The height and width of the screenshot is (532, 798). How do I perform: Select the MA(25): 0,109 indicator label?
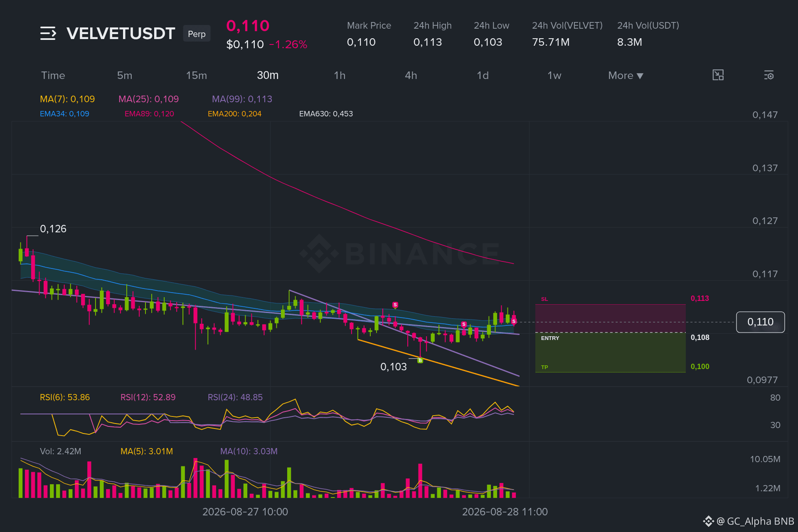click(x=148, y=99)
